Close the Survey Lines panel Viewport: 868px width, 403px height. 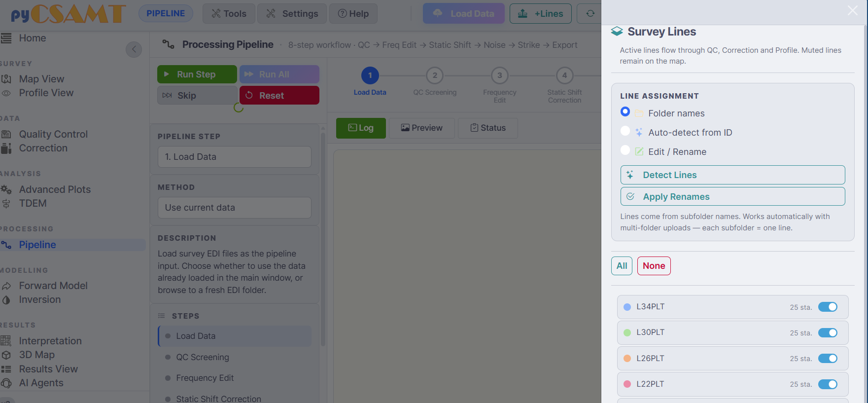coord(852,10)
